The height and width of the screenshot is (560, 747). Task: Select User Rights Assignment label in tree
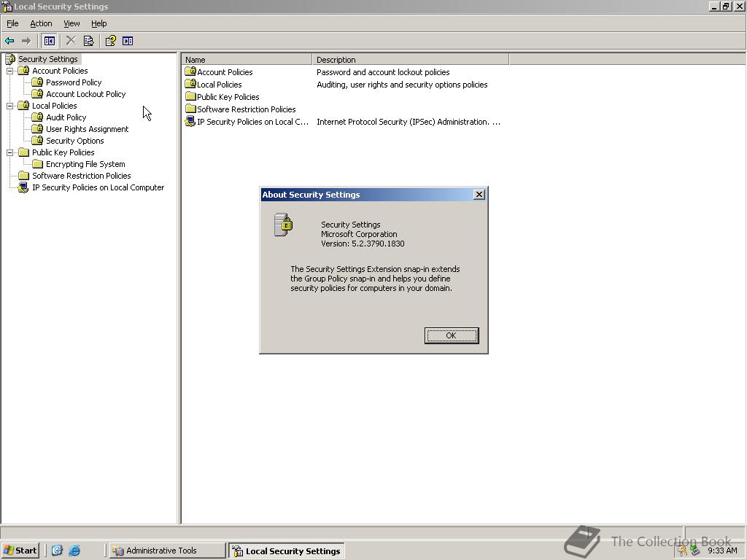pos(88,129)
